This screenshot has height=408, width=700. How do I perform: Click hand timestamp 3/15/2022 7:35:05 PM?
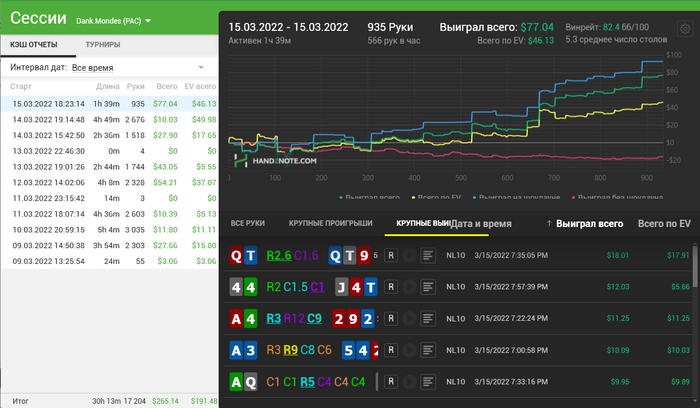pyautogui.click(x=511, y=255)
